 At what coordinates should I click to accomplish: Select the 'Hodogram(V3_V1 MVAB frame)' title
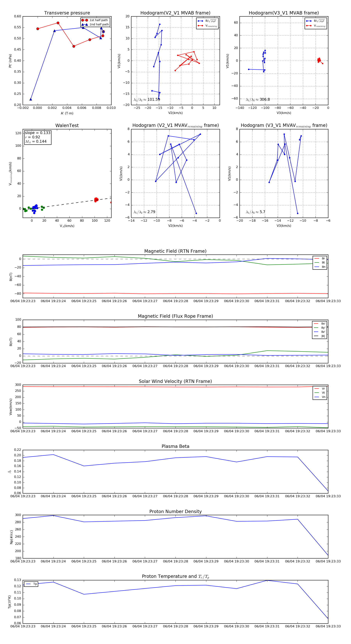pos(284,13)
